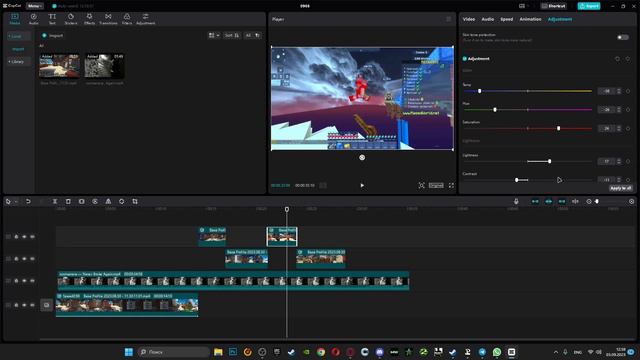Viewport: 640px width, 360px height.
Task: Click the Import media button
Action: 53,36
